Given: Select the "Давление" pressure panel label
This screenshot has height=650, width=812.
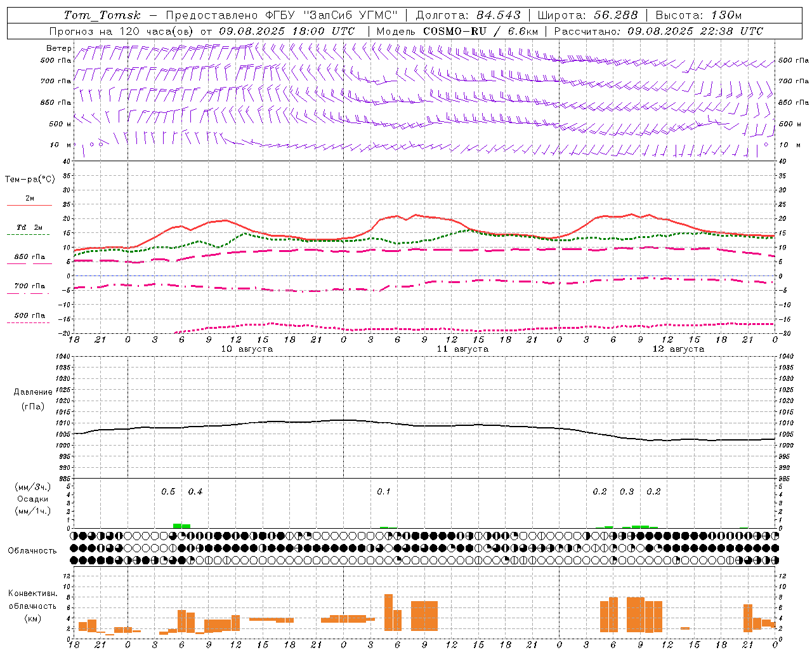Looking at the screenshot, I should [x=33, y=392].
